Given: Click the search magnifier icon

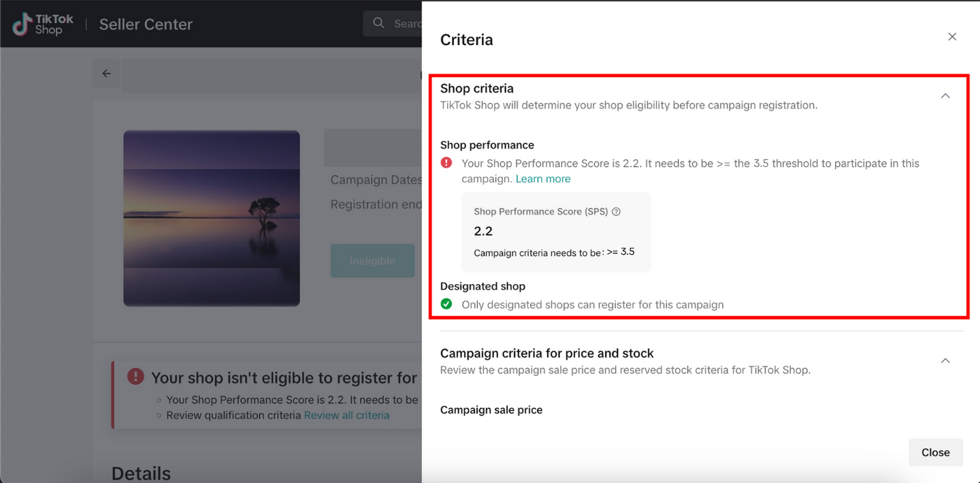Looking at the screenshot, I should pos(378,23).
